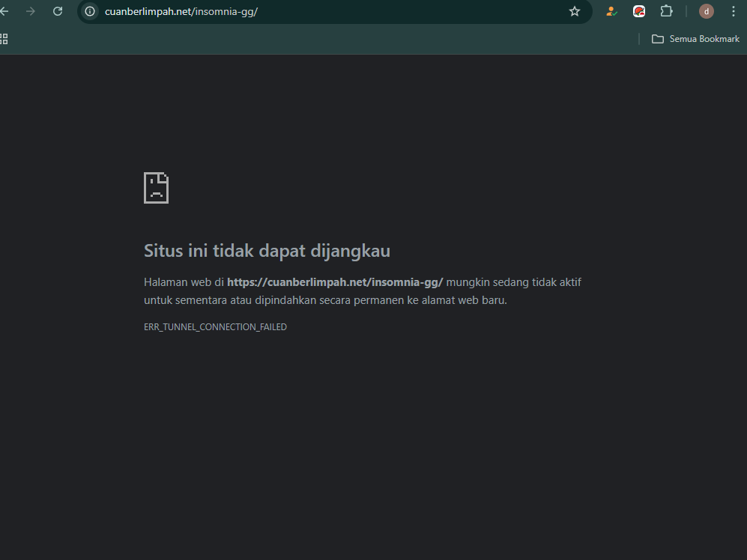This screenshot has width=747, height=560.
Task: Click the 'untuk sementara atau dipindahkan' line
Action: pyautogui.click(x=325, y=300)
